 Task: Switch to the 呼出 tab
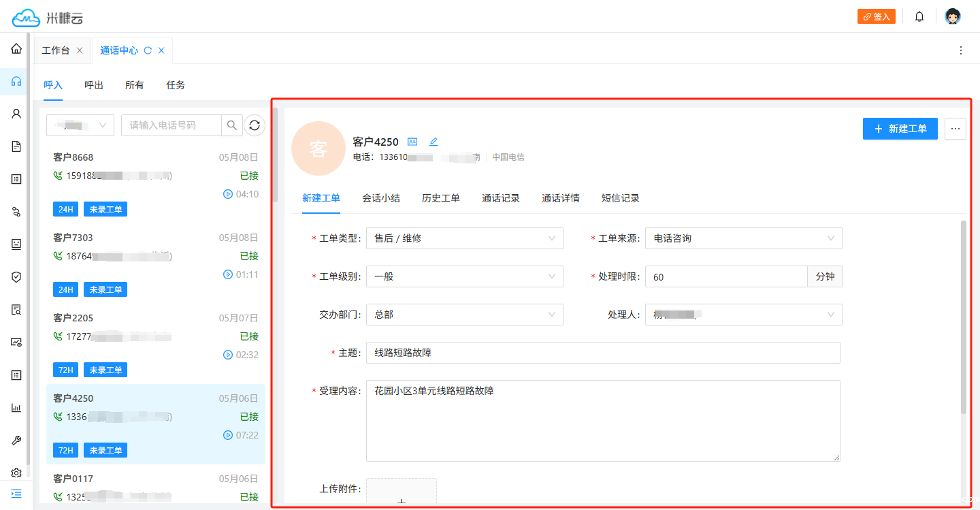pyautogui.click(x=94, y=85)
